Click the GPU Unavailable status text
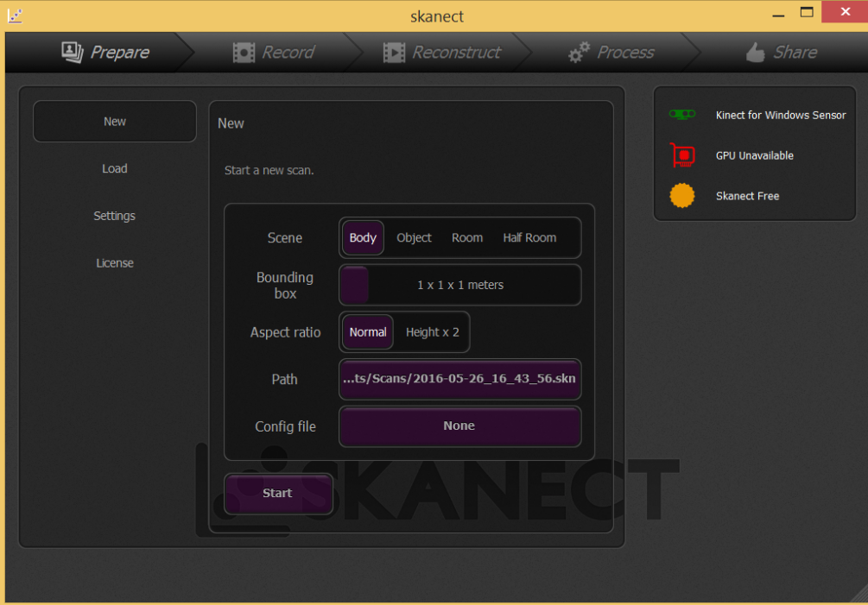The width and height of the screenshot is (868, 605). tap(755, 155)
